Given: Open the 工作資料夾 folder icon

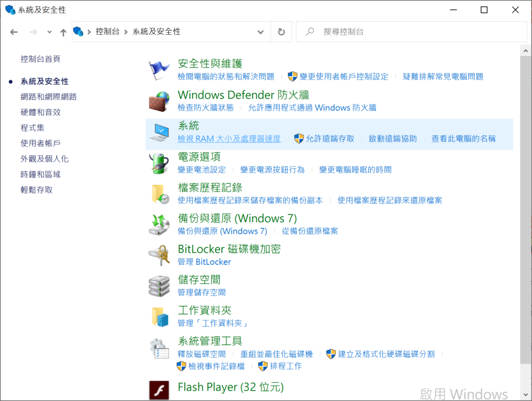Looking at the screenshot, I should click(160, 317).
